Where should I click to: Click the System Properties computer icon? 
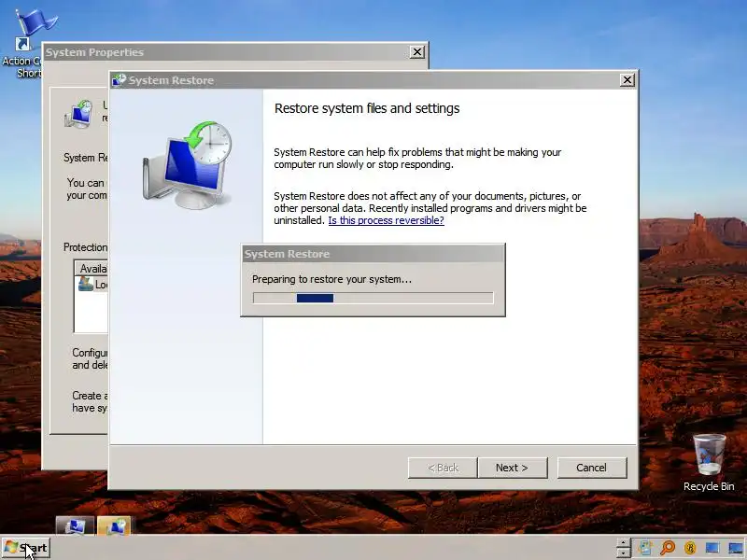pyautogui.click(x=78, y=114)
